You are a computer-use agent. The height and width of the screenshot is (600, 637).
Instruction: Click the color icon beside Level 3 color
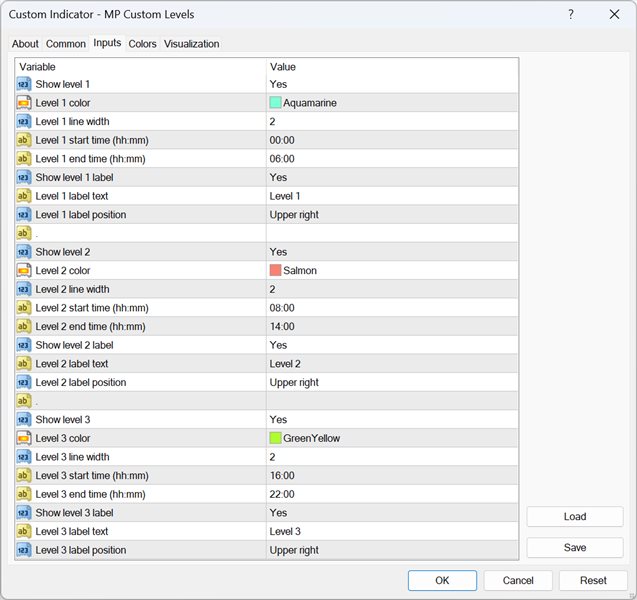pyautogui.click(x=24, y=439)
